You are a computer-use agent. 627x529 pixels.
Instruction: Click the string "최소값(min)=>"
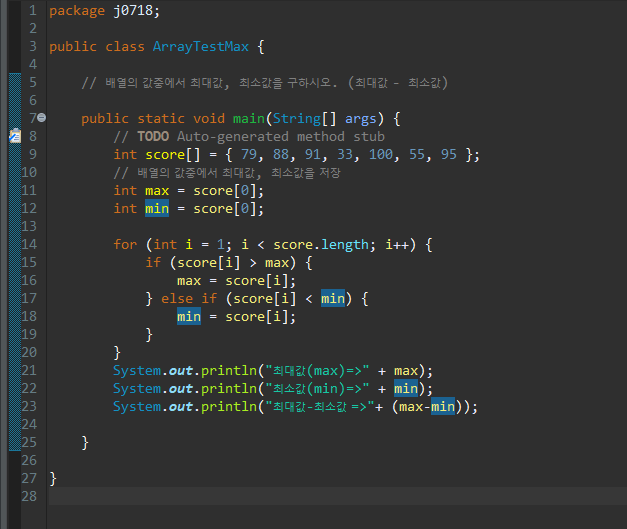click(317, 389)
